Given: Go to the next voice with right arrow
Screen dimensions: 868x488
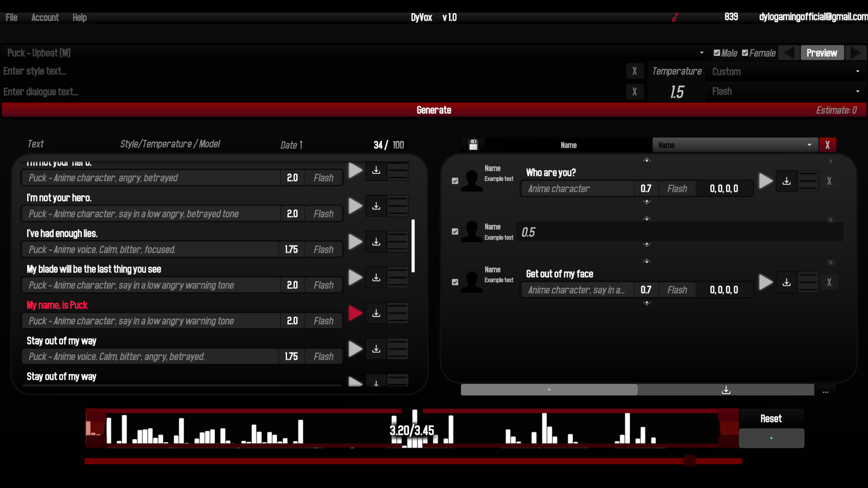Looking at the screenshot, I should click(855, 53).
